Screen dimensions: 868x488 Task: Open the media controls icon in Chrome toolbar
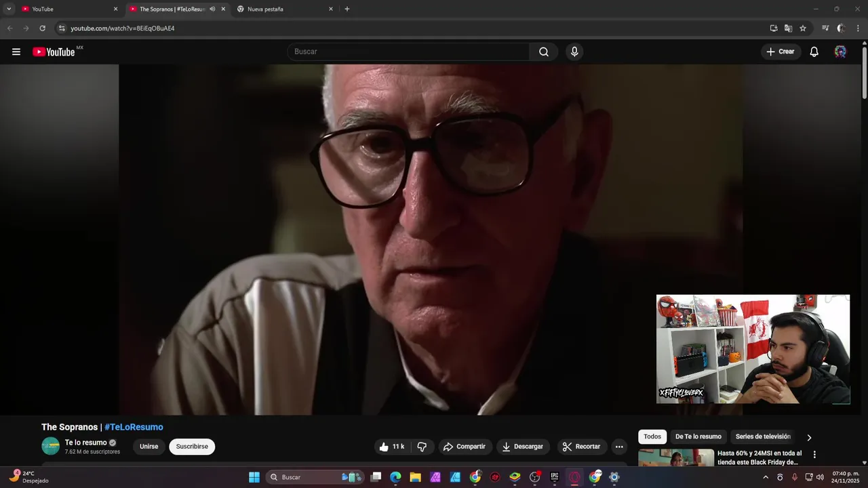(825, 28)
